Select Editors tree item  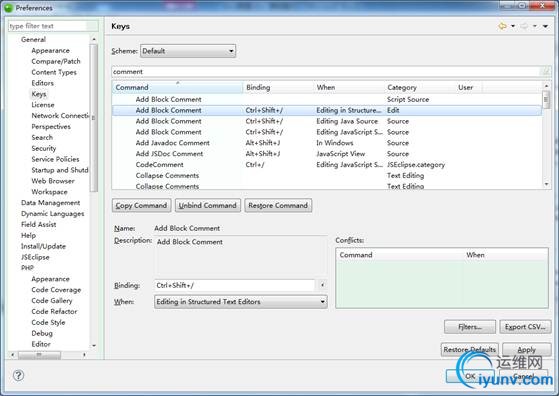pyautogui.click(x=42, y=83)
